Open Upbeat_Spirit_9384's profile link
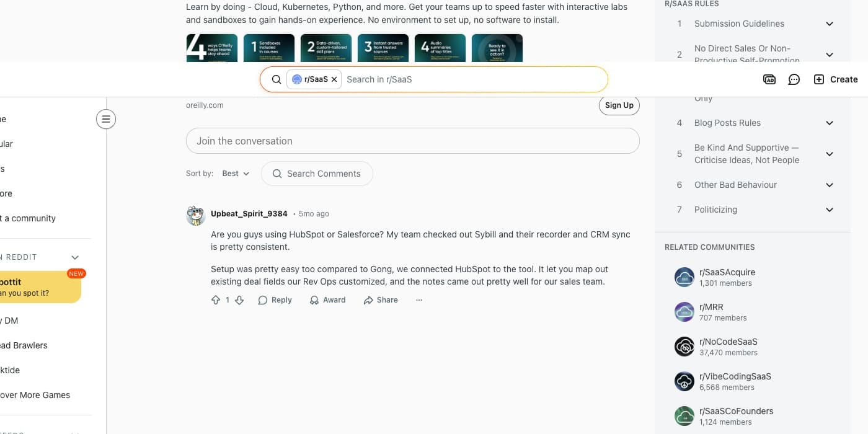The image size is (868, 434). coord(249,213)
